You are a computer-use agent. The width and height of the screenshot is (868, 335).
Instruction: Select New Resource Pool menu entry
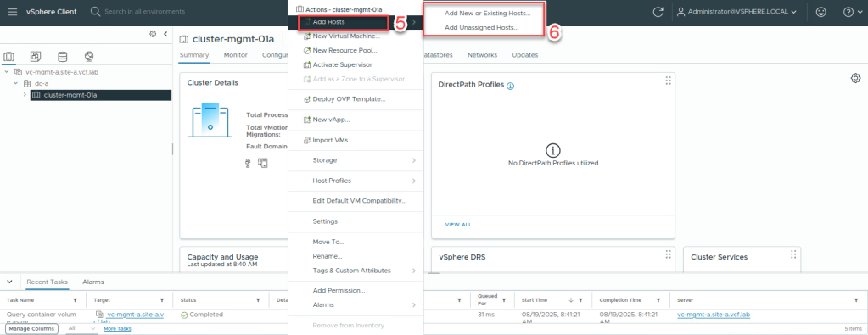click(x=344, y=50)
